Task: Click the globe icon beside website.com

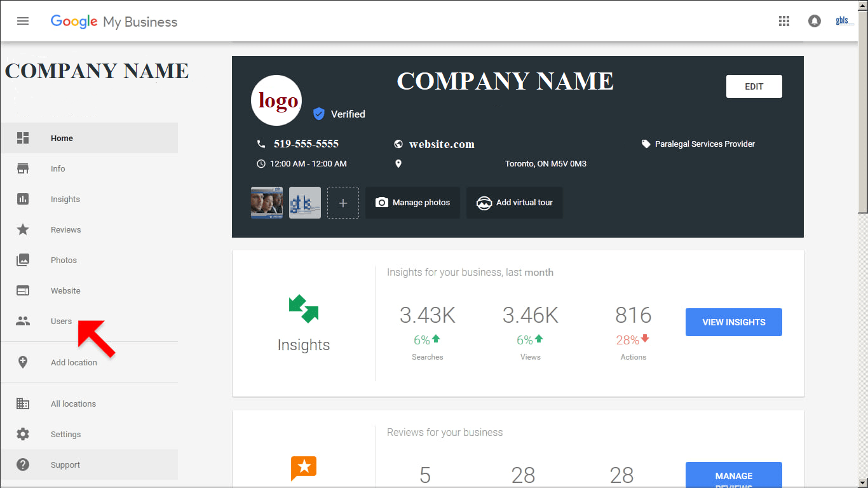Action: click(398, 144)
